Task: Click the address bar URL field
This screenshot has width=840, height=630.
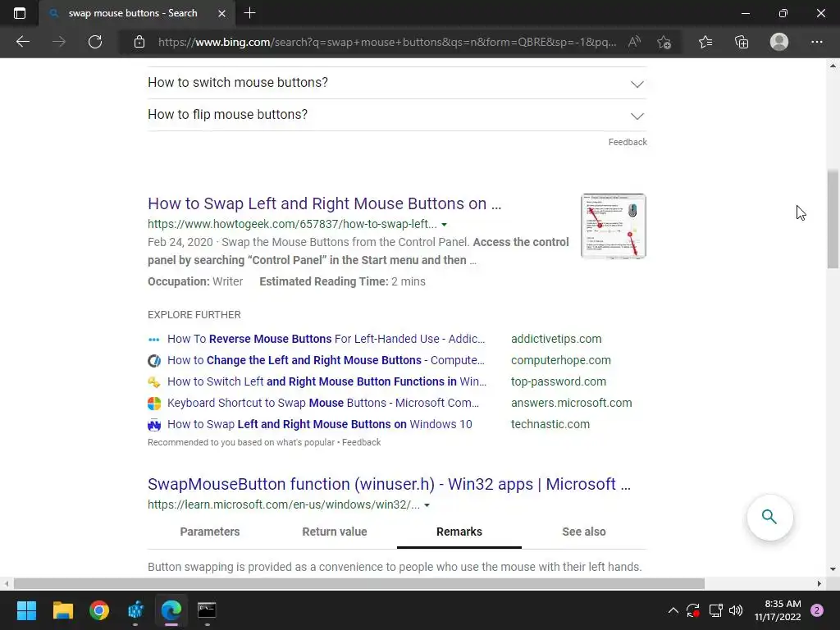Action: 387,42
